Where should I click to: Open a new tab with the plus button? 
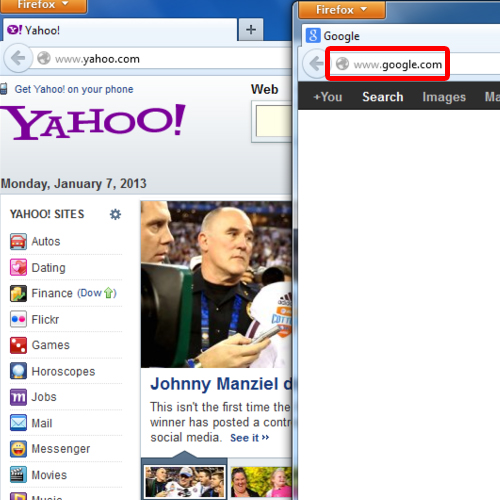251,30
